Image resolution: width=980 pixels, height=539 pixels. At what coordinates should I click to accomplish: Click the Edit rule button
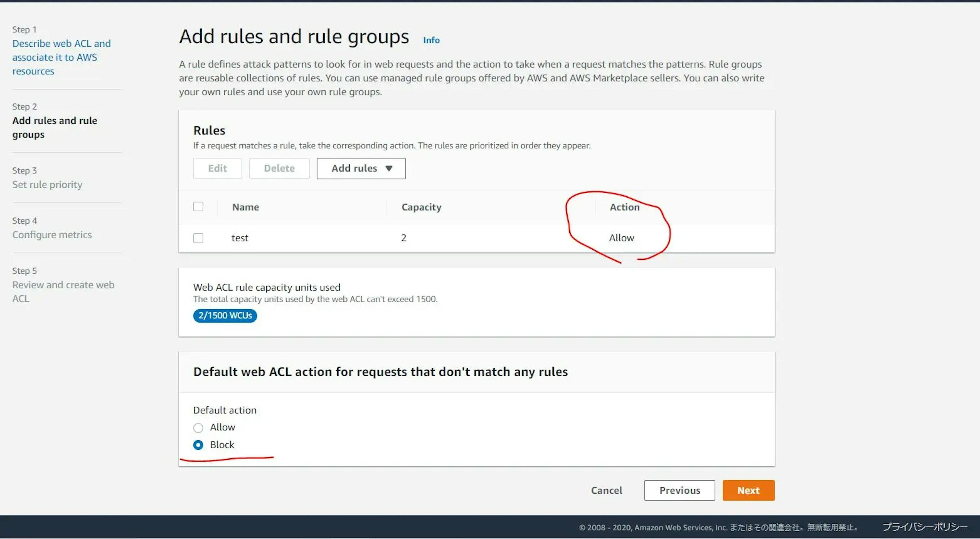pyautogui.click(x=217, y=168)
